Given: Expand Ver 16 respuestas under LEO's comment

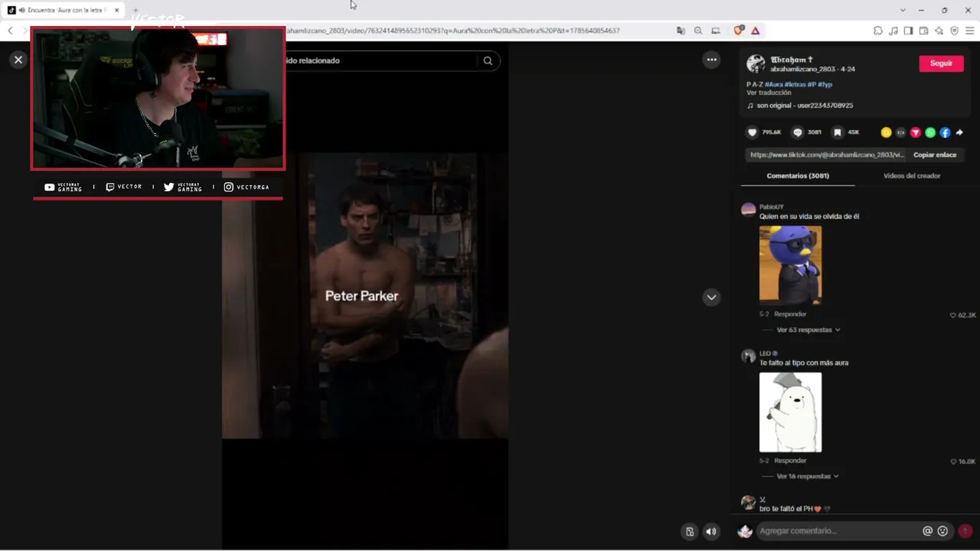Looking at the screenshot, I should 808,477.
